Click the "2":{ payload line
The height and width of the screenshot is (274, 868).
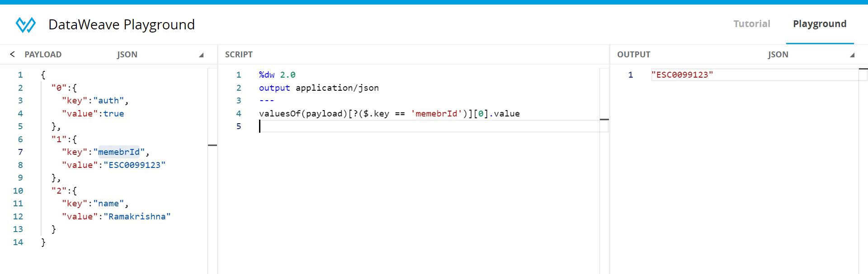pyautogui.click(x=64, y=191)
